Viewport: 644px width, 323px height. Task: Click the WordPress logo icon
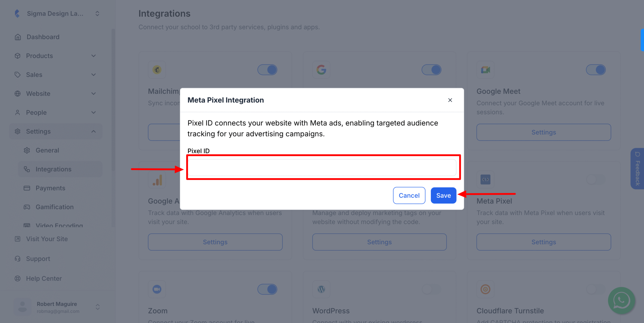coord(321,289)
